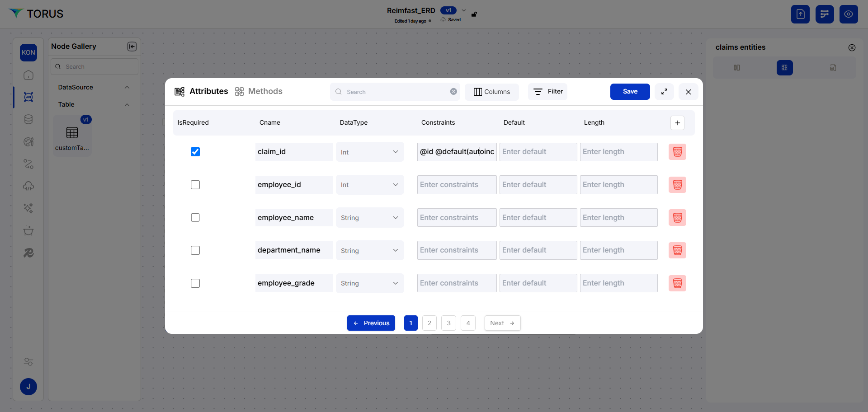Collapse the Table section in Node Gallery

pos(127,104)
